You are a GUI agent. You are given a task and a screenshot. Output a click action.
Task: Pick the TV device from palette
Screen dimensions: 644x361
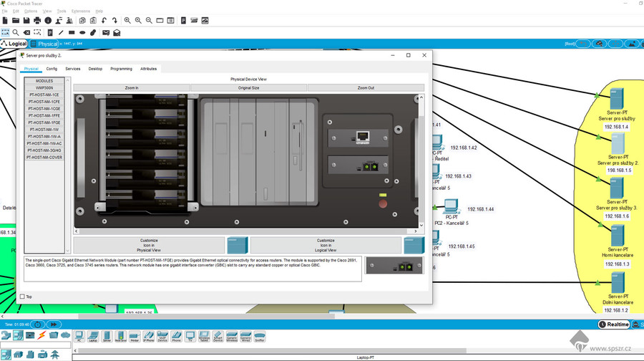tap(190, 337)
